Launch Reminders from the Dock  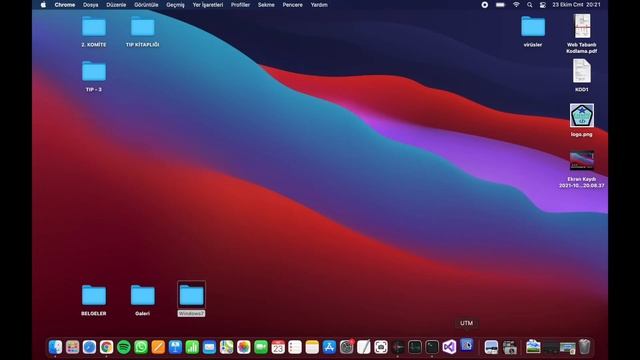point(295,347)
